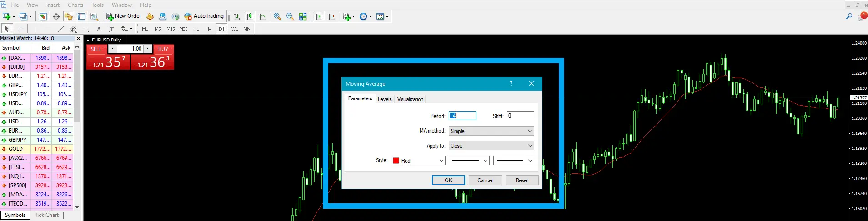Select the vertical line drawing tool
868x221 pixels.
tap(35, 29)
